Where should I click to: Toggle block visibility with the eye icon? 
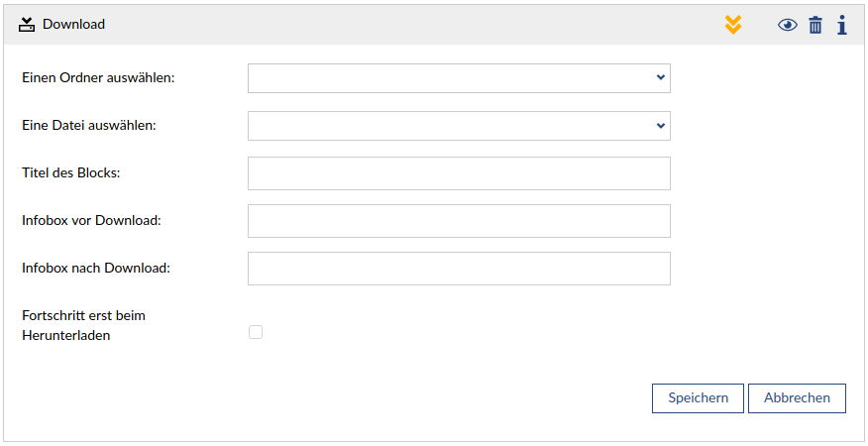pos(788,25)
